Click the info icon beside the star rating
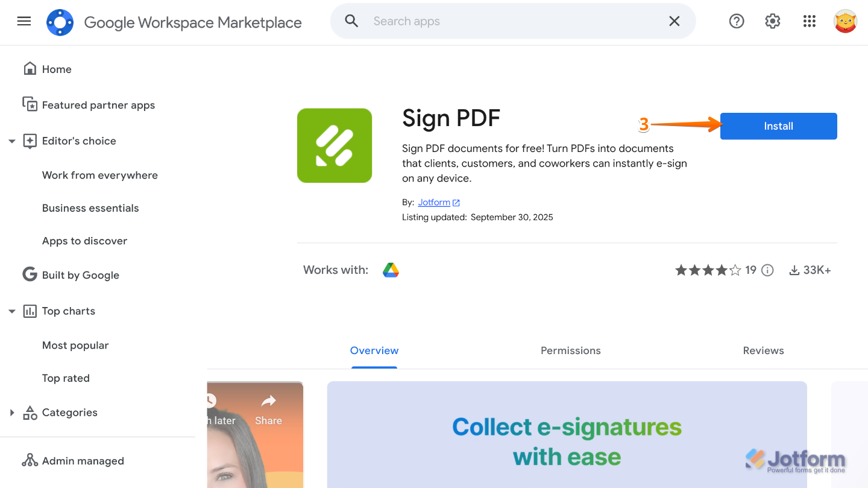The width and height of the screenshot is (868, 488). tap(767, 270)
